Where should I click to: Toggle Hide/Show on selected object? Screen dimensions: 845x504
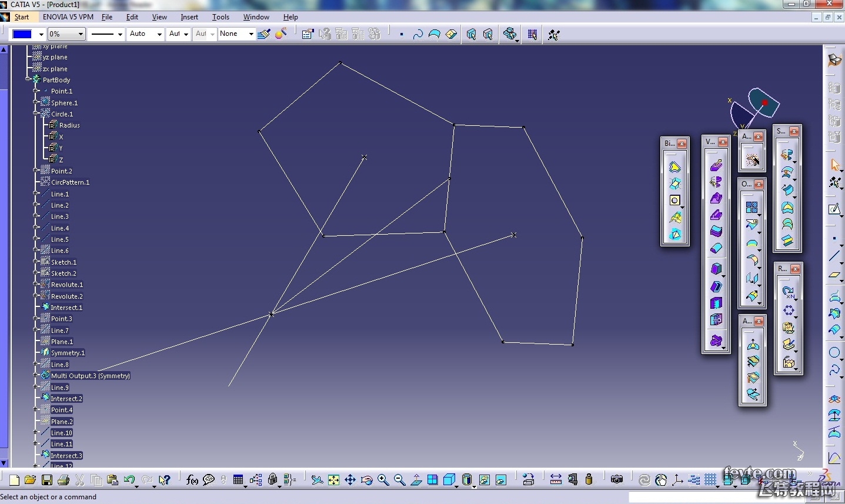[x=484, y=480]
